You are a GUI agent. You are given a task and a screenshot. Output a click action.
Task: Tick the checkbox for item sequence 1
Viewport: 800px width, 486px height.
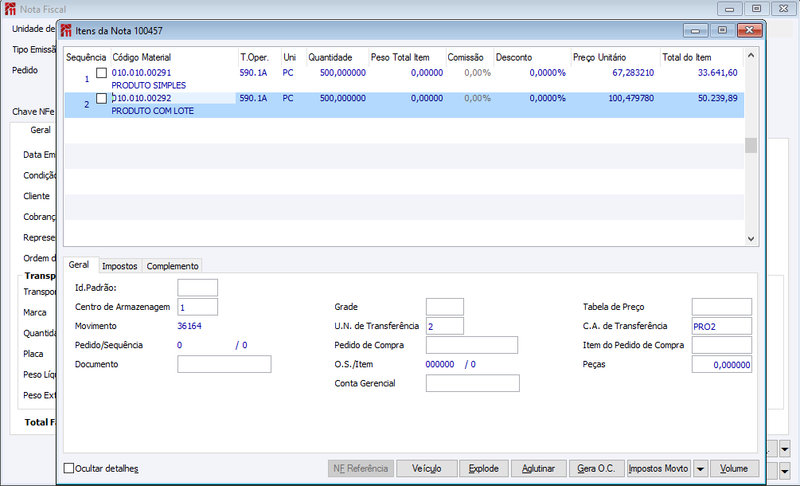101,73
